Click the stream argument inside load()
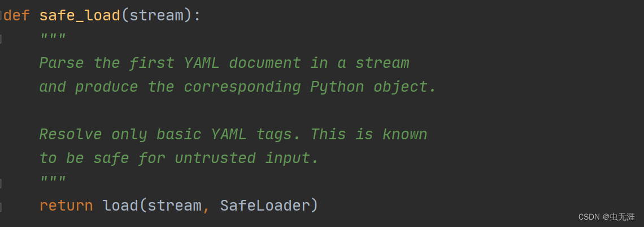This screenshot has width=644, height=227. tap(175, 205)
